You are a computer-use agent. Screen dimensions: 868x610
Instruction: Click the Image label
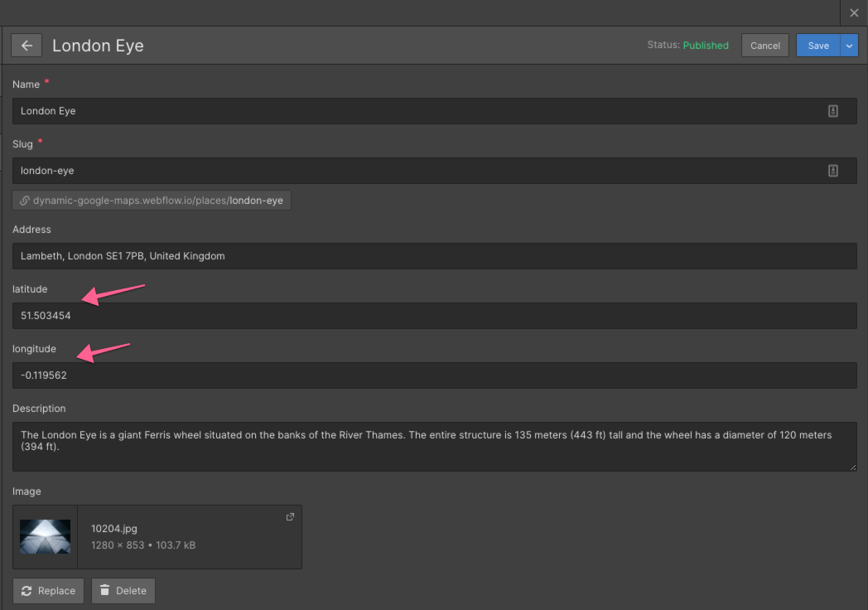pyautogui.click(x=27, y=491)
